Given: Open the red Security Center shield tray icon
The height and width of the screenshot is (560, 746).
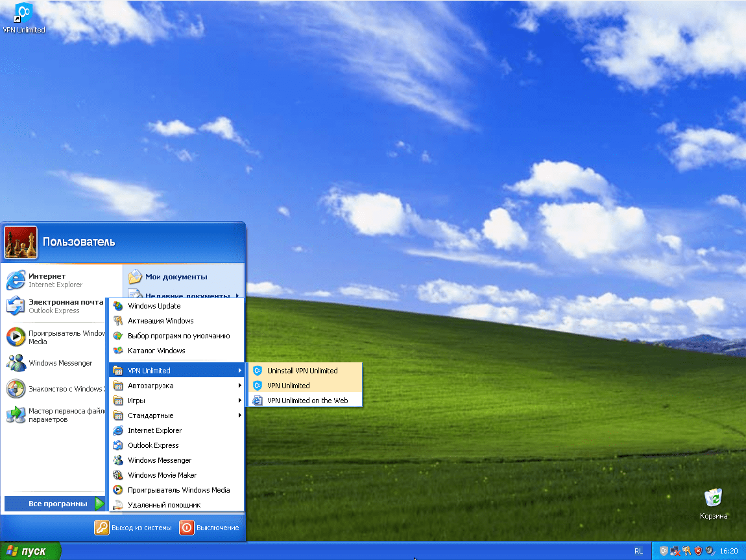Looking at the screenshot, I should [697, 551].
